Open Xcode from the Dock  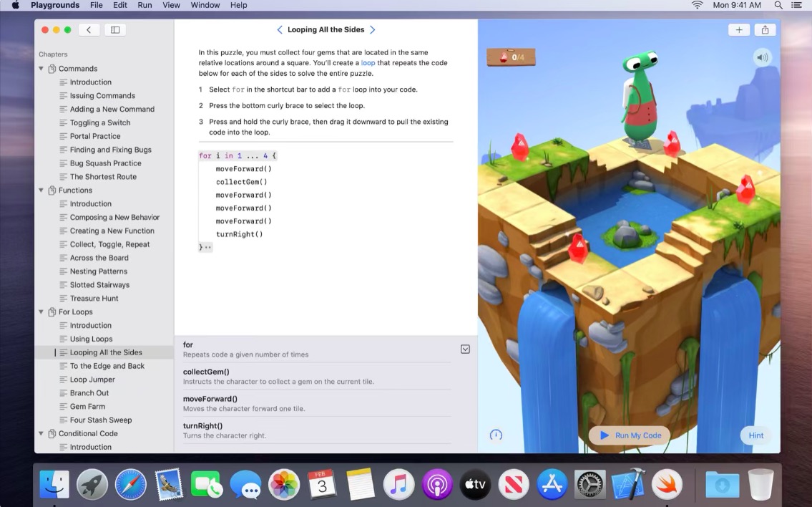pyautogui.click(x=628, y=484)
